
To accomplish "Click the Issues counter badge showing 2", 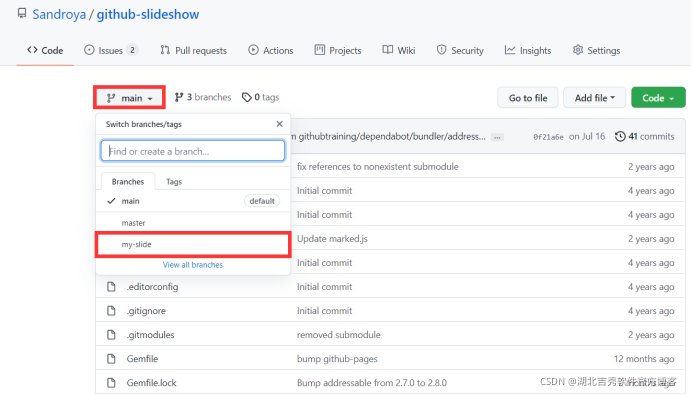I will (x=132, y=50).
